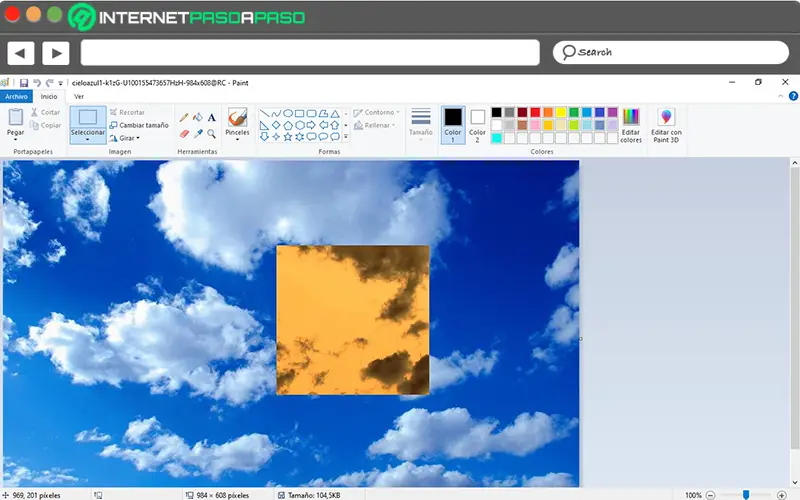Choose the Triangle shape
The image size is (800, 500).
click(x=335, y=113)
